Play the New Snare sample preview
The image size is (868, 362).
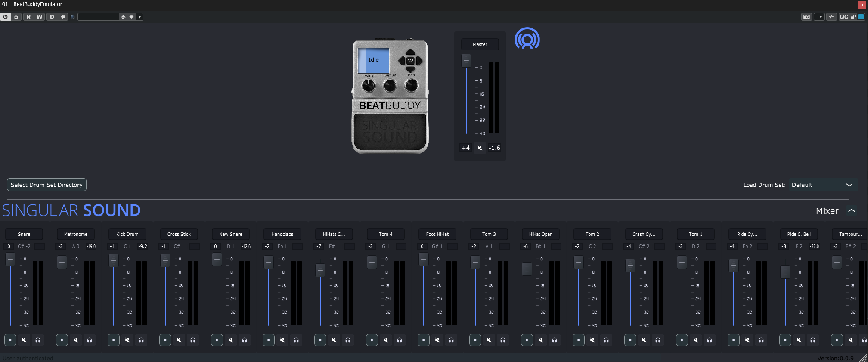(x=217, y=340)
